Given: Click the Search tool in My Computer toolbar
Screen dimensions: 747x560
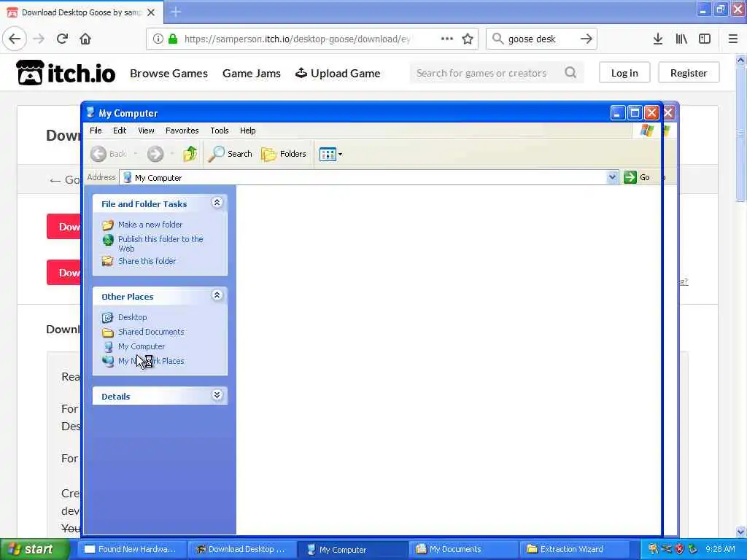Looking at the screenshot, I should coord(230,154).
